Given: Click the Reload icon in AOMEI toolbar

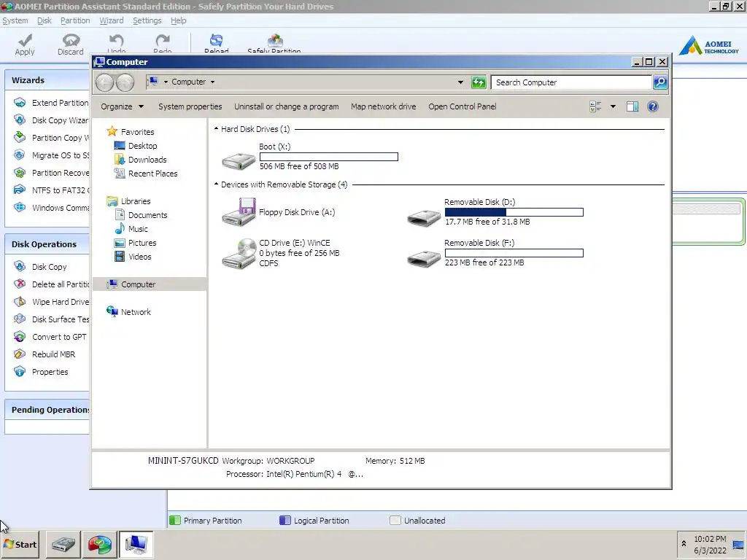Looking at the screenshot, I should 216,41.
